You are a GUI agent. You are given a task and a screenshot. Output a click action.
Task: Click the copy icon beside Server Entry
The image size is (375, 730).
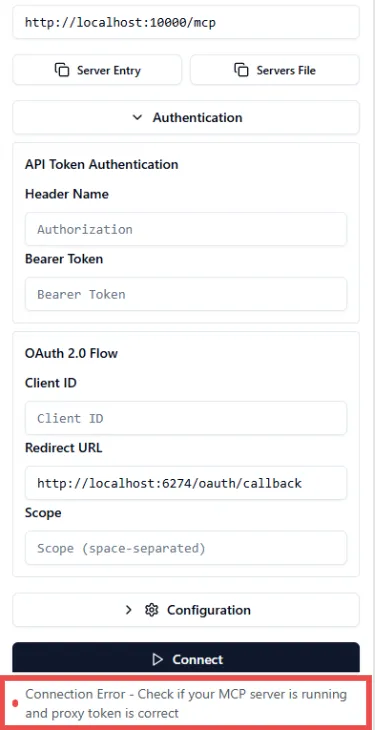[x=62, y=70]
